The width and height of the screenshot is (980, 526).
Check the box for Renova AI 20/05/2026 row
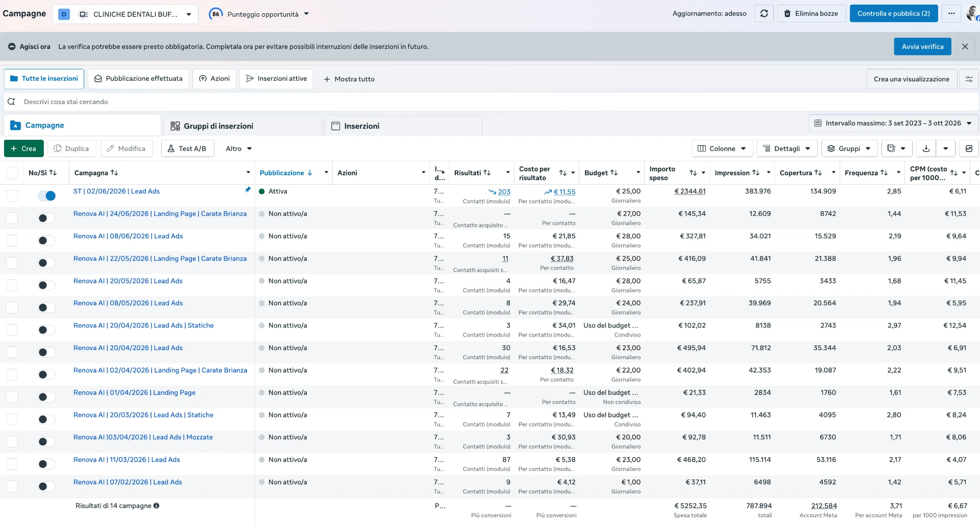click(x=12, y=285)
